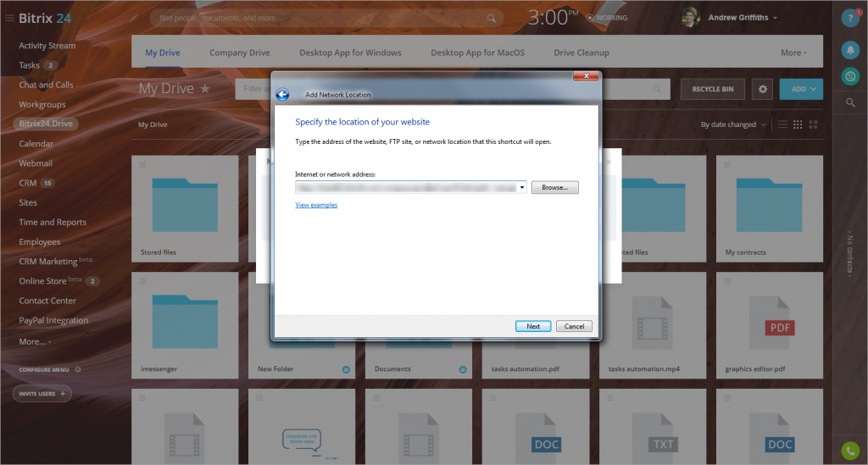Image resolution: width=868 pixels, height=465 pixels.
Task: Switch to small grid view icon
Action: [798, 125]
